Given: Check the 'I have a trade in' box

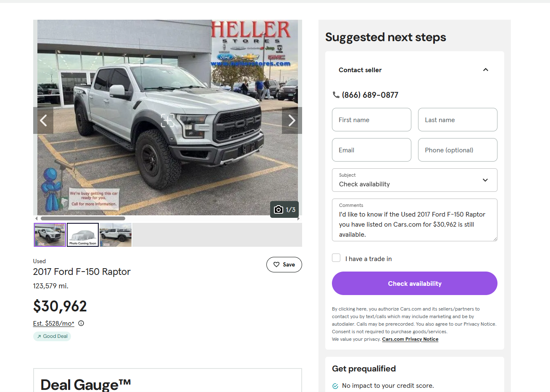Looking at the screenshot, I should pos(336,258).
